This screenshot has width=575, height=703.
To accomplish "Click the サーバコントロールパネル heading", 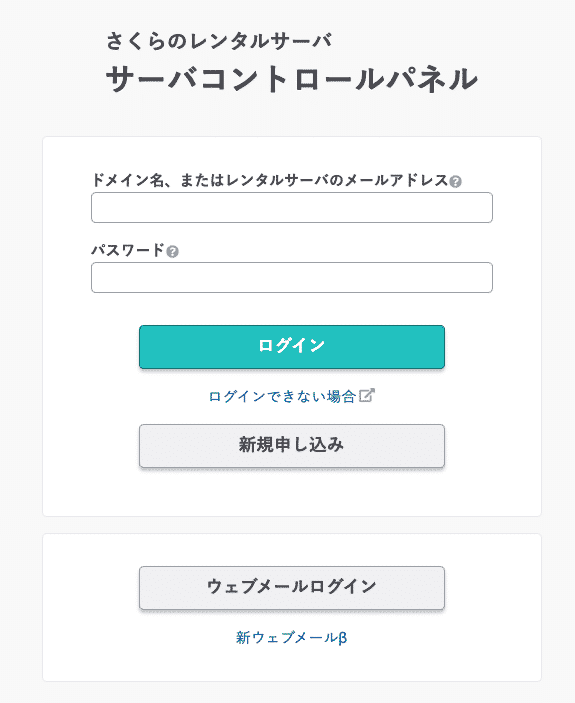I will (292, 79).
